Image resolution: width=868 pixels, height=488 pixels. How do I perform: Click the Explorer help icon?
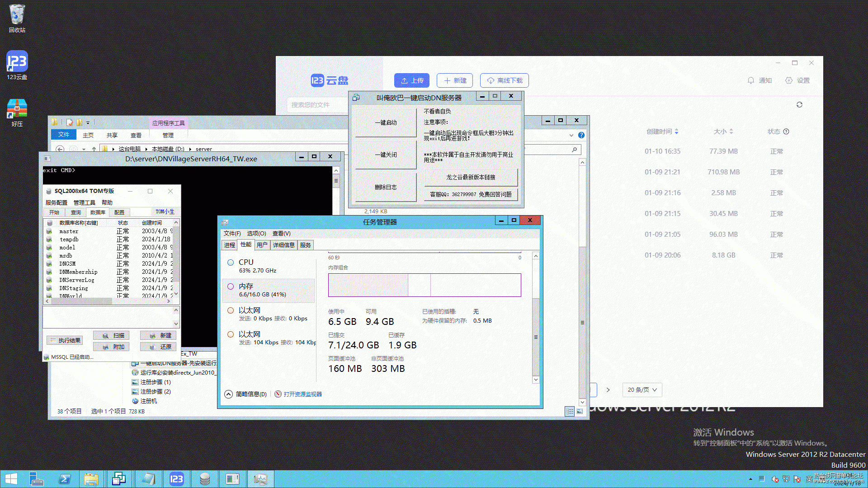click(581, 135)
